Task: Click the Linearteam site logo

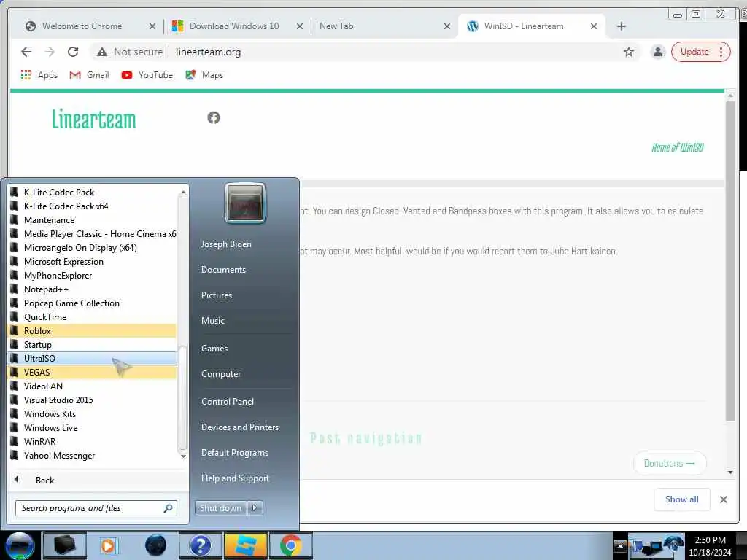Action: coord(94,119)
